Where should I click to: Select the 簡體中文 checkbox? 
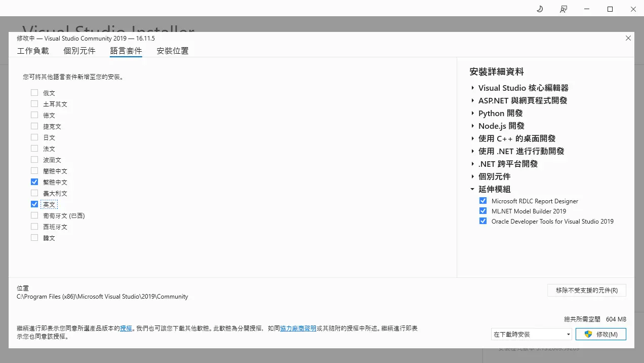[x=34, y=171]
